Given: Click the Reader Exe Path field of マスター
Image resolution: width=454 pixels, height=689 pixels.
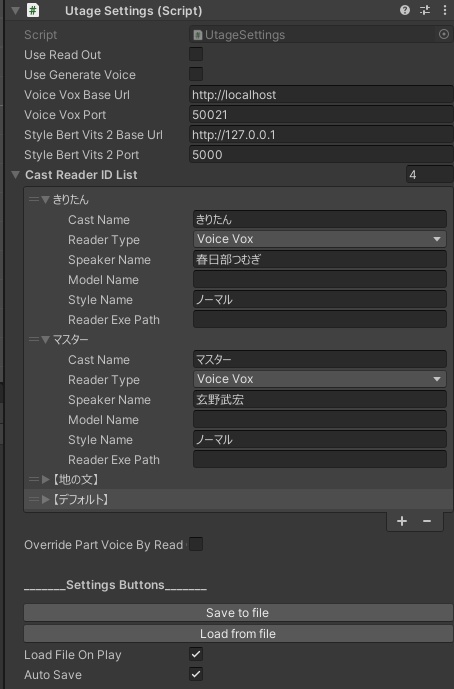Looking at the screenshot, I should 320,460.
